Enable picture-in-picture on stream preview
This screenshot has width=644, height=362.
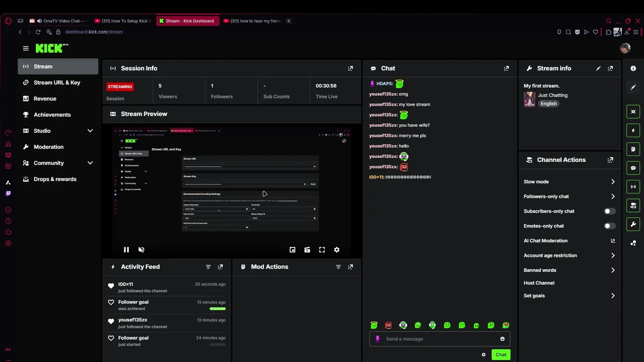click(x=292, y=249)
